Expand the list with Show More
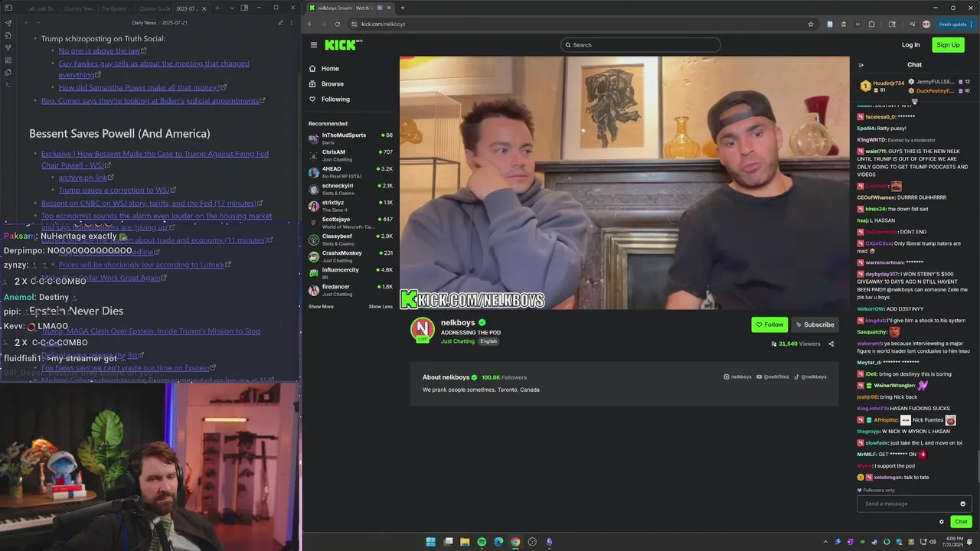 321,306
